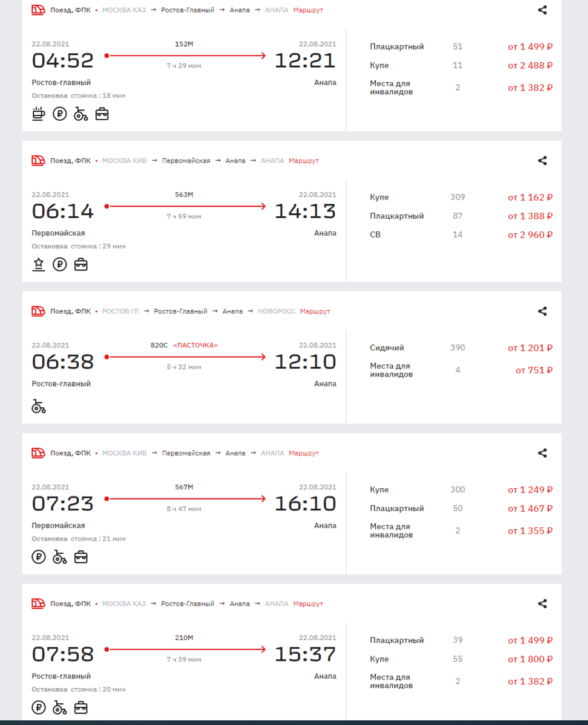The image size is (588, 725).
Task: Click the luggage icon on train 152M
Action: pyautogui.click(x=102, y=114)
